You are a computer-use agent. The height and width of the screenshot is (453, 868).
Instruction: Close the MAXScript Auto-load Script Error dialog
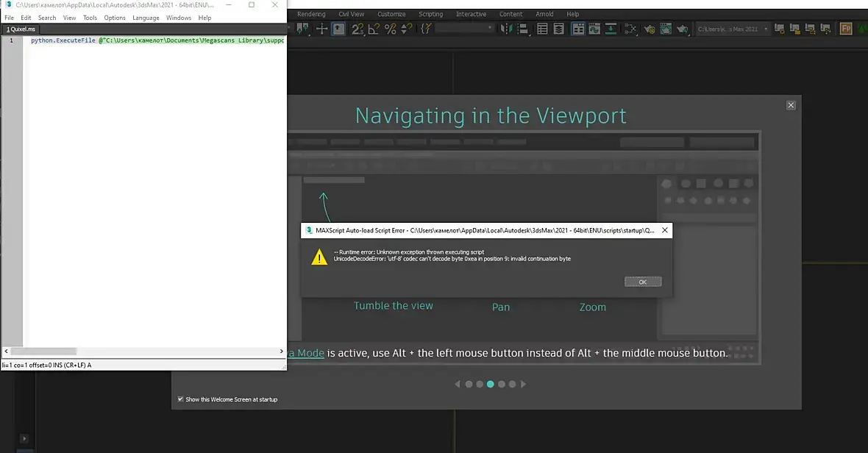point(665,230)
